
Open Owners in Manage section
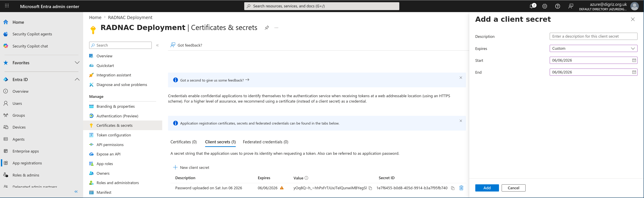tap(103, 173)
